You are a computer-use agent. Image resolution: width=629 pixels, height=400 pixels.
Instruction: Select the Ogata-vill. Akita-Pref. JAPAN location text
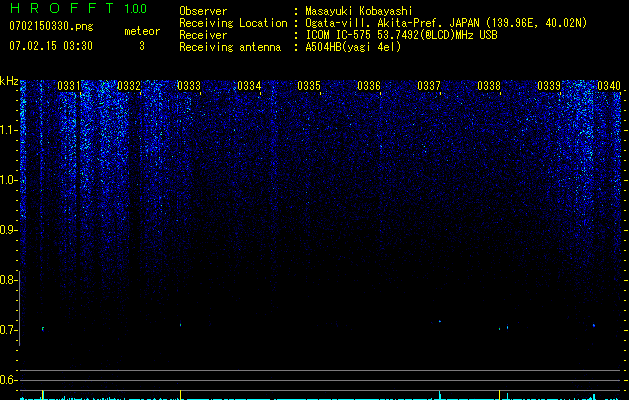[446, 23]
